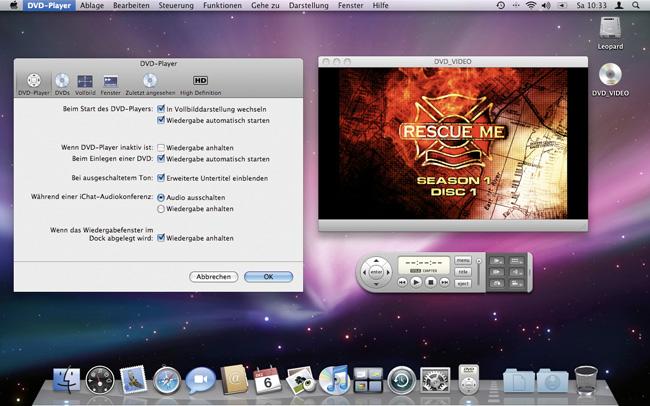
Task: Open the Darstellung menu
Action: [309, 5]
